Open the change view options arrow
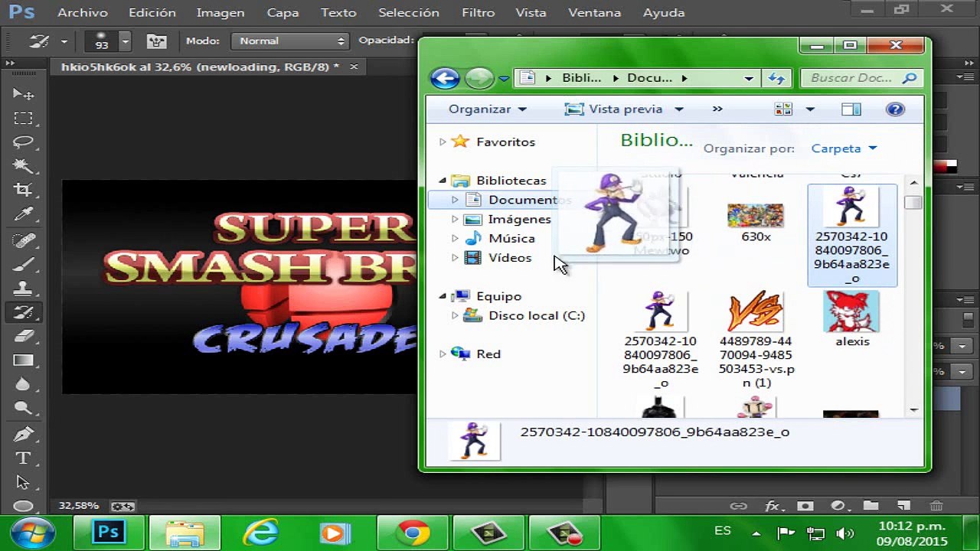 pos(810,109)
